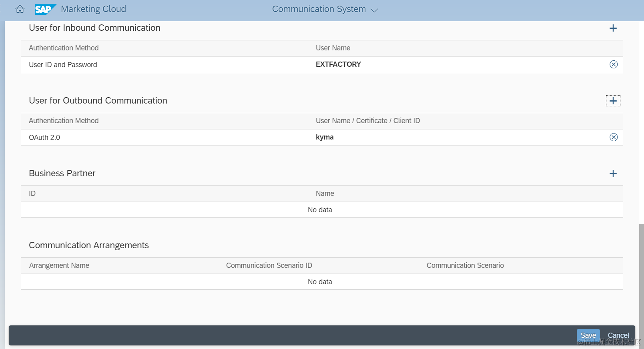Open the Communication System title dropdown
644x349 pixels.
click(325, 9)
